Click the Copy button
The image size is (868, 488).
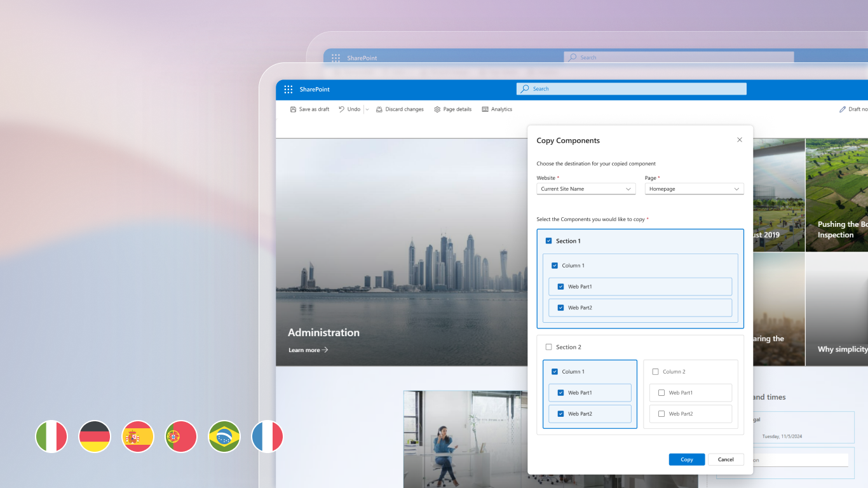(687, 459)
